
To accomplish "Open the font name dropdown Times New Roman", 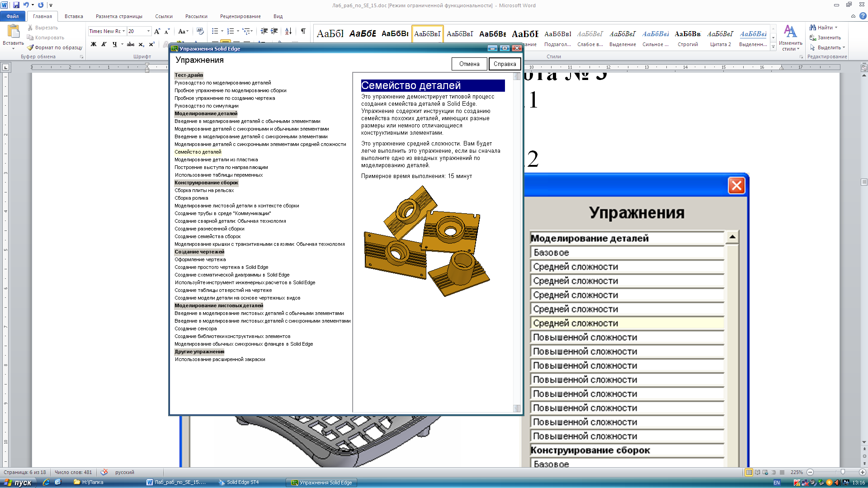I will point(124,31).
